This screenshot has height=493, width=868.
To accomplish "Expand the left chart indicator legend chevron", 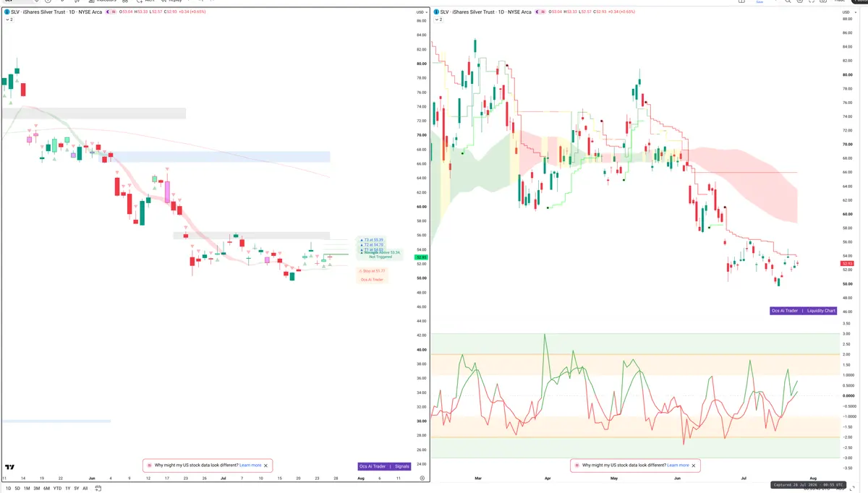I will 8,20.
